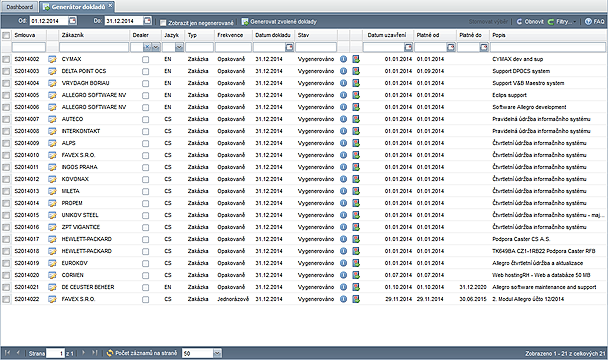Show info icon for EUROKOV row
The image size is (608, 360).
point(344,263)
